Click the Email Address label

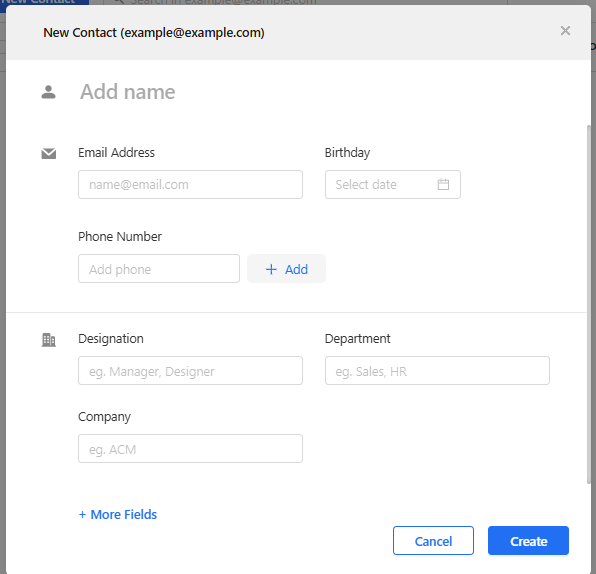(x=116, y=153)
